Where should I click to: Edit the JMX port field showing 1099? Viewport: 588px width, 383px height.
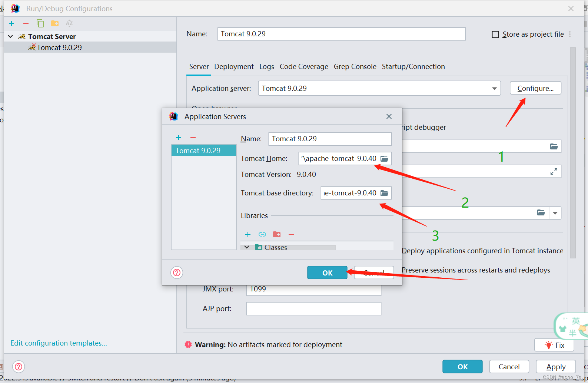(313, 289)
